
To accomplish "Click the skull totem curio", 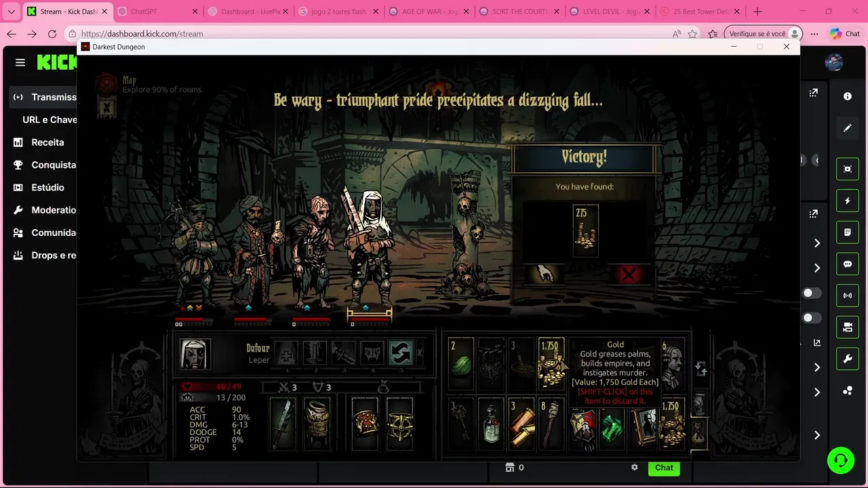I will coord(466,234).
